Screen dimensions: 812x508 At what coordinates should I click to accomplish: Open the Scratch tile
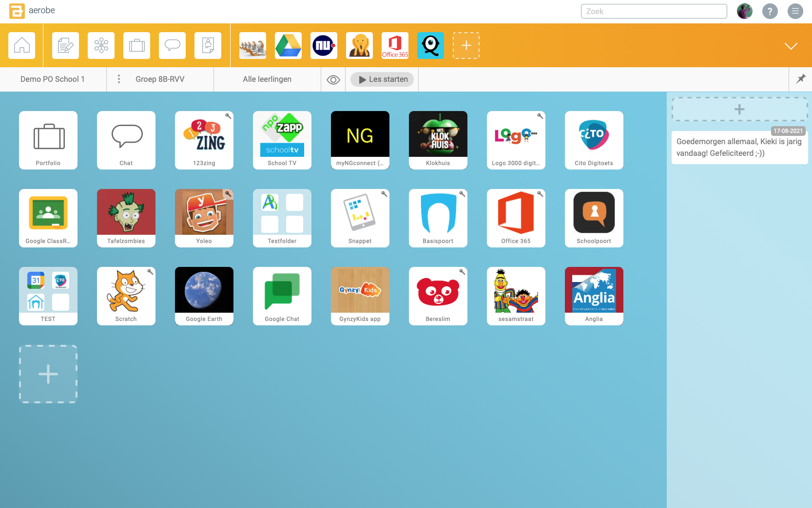tap(126, 296)
